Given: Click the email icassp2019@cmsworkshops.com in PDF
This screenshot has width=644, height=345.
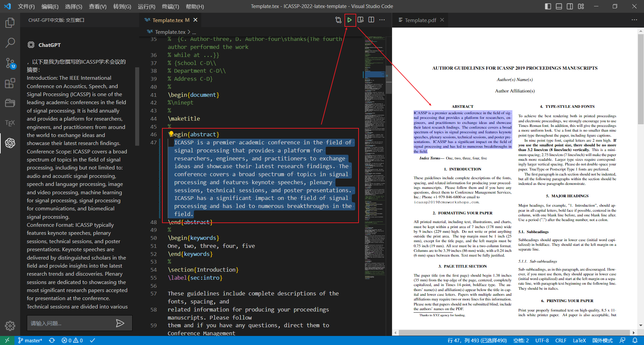Looking at the screenshot, I should pyautogui.click(x=446, y=202).
